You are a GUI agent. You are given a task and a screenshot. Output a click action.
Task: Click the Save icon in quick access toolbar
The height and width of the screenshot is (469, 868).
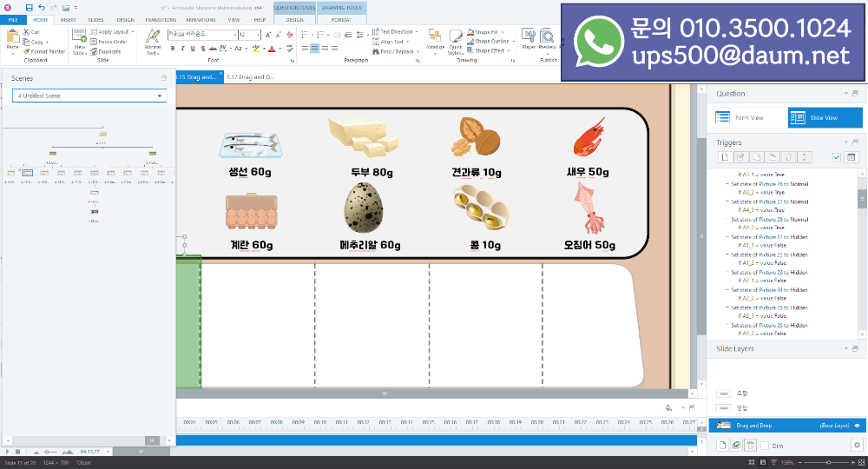click(x=29, y=7)
